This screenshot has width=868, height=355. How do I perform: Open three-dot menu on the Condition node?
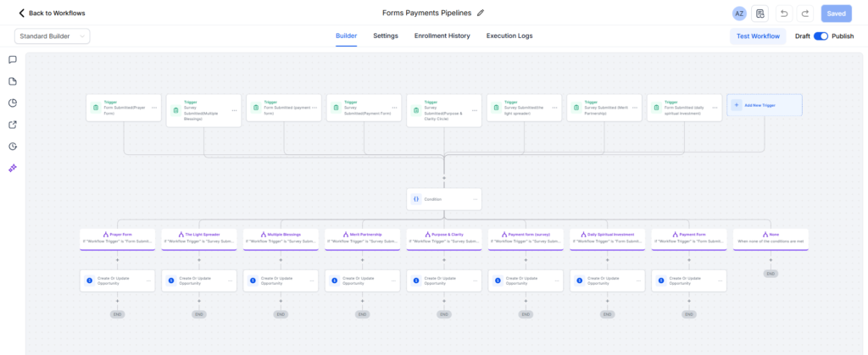475,199
